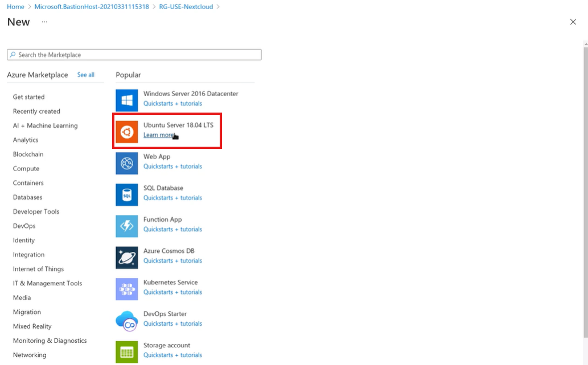This screenshot has height=365, width=588.
Task: Click the Azure Cosmos DB title
Action: click(168, 251)
